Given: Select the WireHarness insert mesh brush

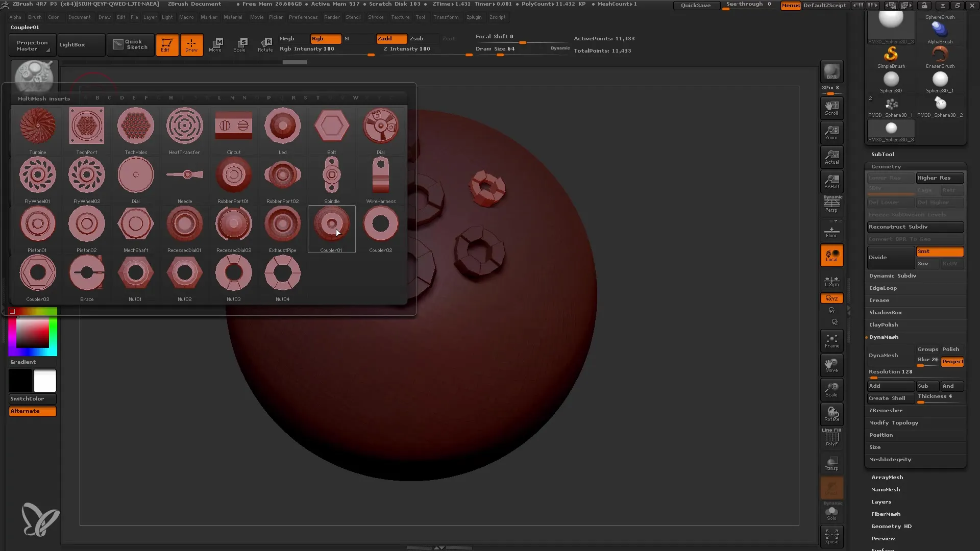Looking at the screenshot, I should click(380, 176).
